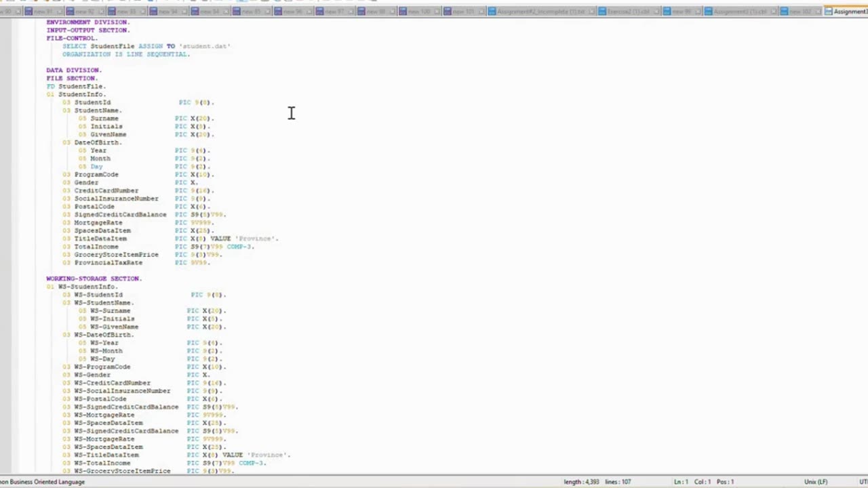Click the 'INPUT-OUTPUT SECTION.' line
The image size is (868, 488).
[87, 30]
